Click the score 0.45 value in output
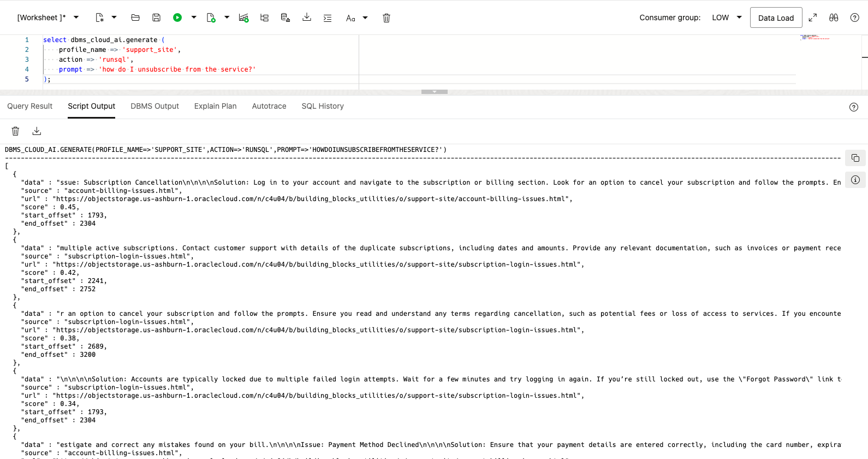Viewport: 868px width, 459px height. click(x=68, y=207)
